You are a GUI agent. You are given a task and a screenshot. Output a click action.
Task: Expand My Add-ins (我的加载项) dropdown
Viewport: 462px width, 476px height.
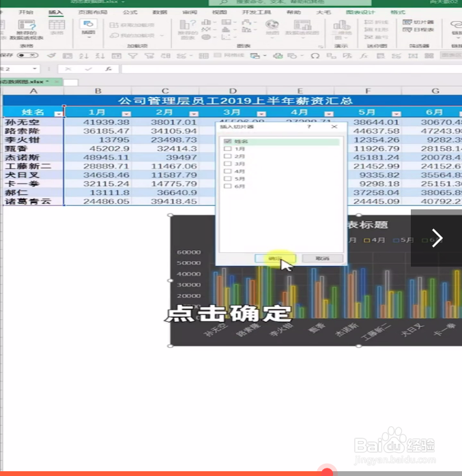coord(162,35)
